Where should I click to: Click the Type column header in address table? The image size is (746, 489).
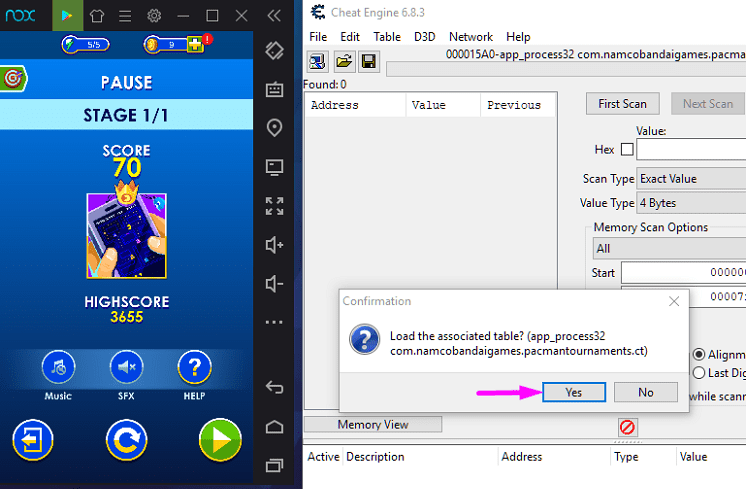[x=643, y=457]
